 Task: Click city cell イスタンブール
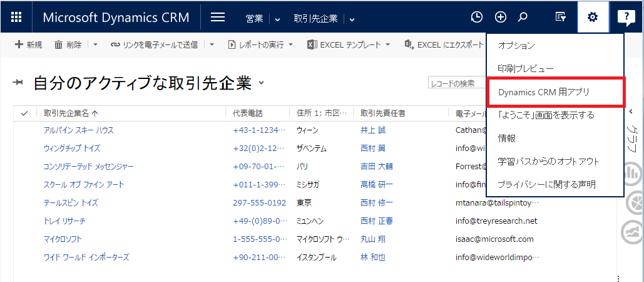click(x=317, y=258)
